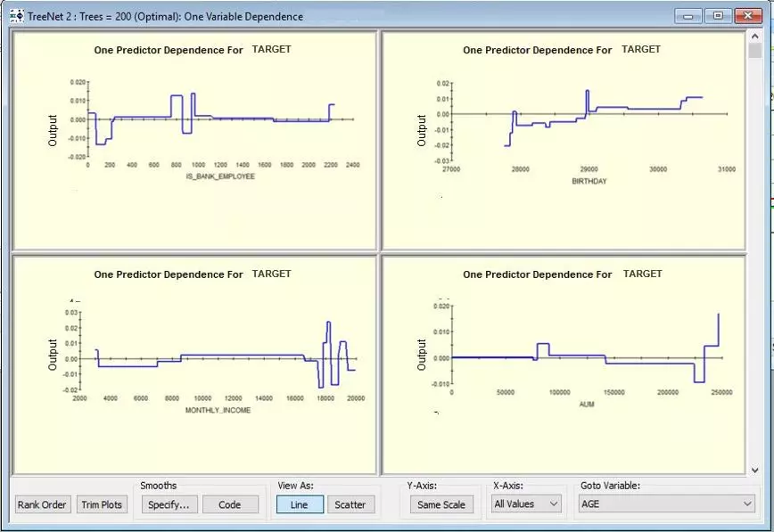Image resolution: width=774 pixels, height=532 pixels.
Task: Click the scroll down arrow of plots pane
Action: [x=754, y=471]
